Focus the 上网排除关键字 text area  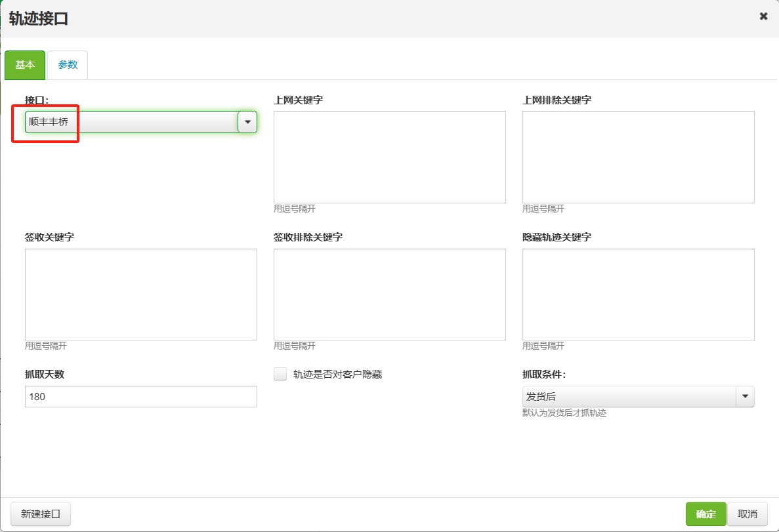(639, 157)
